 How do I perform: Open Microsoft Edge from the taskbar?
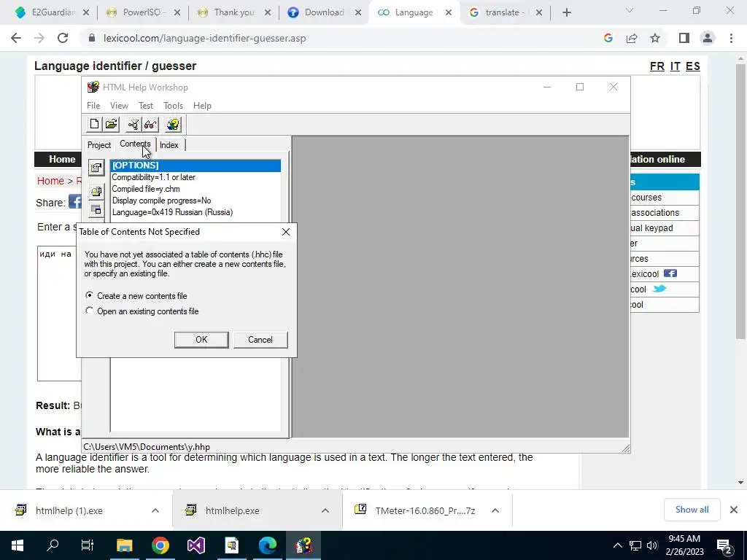(x=267, y=545)
